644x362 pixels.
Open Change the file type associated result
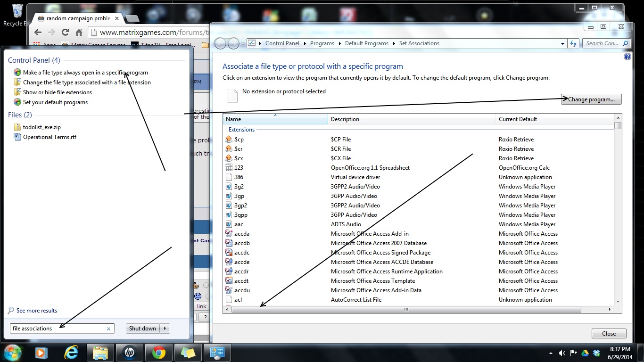(87, 82)
